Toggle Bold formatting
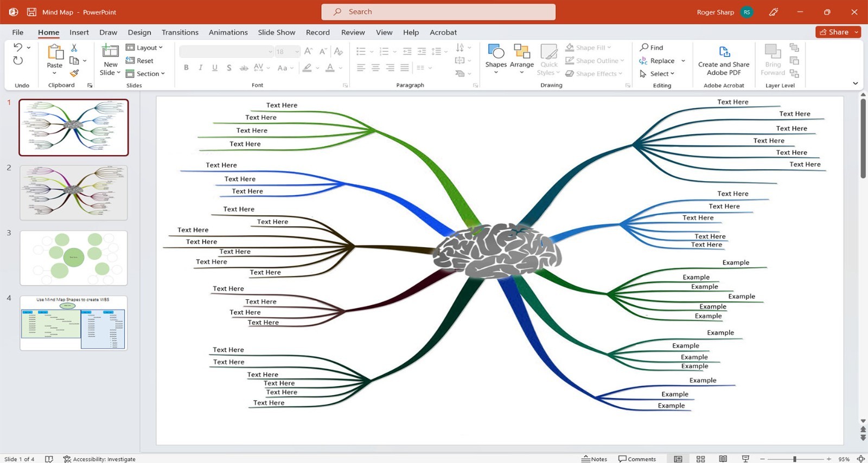Screen dimensions: 868x463 (x=186, y=68)
